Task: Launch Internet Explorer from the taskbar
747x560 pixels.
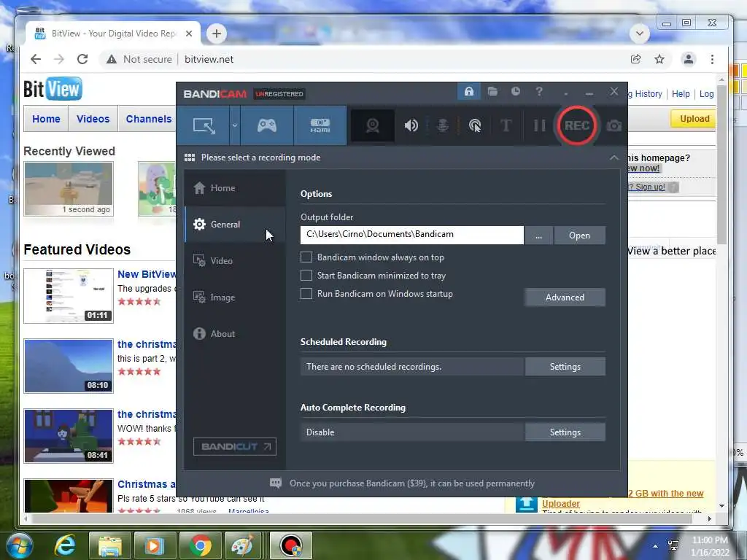Action: (x=65, y=545)
